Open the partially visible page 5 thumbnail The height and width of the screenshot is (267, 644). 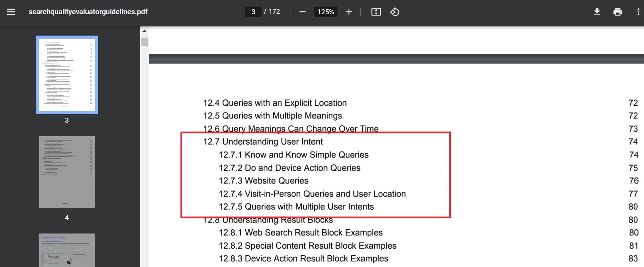pyautogui.click(x=67, y=250)
